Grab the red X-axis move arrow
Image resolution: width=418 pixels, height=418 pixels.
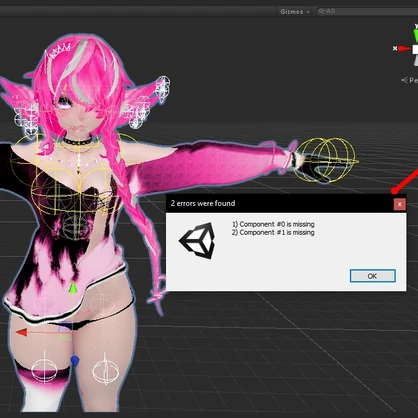tap(21, 332)
